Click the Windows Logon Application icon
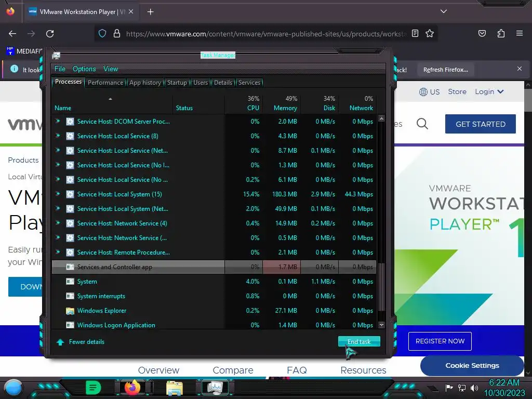Image resolution: width=532 pixels, height=399 pixels. (70, 325)
